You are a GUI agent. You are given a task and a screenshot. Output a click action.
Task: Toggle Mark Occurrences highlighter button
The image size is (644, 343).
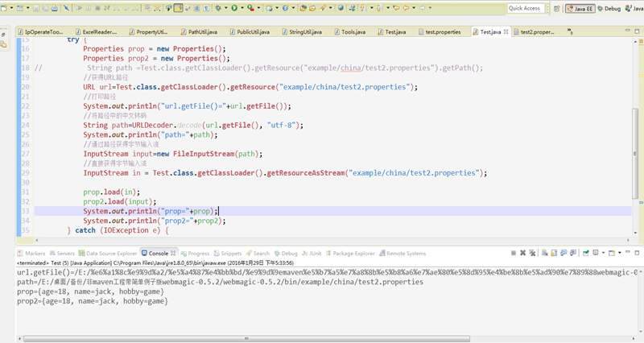178,8
